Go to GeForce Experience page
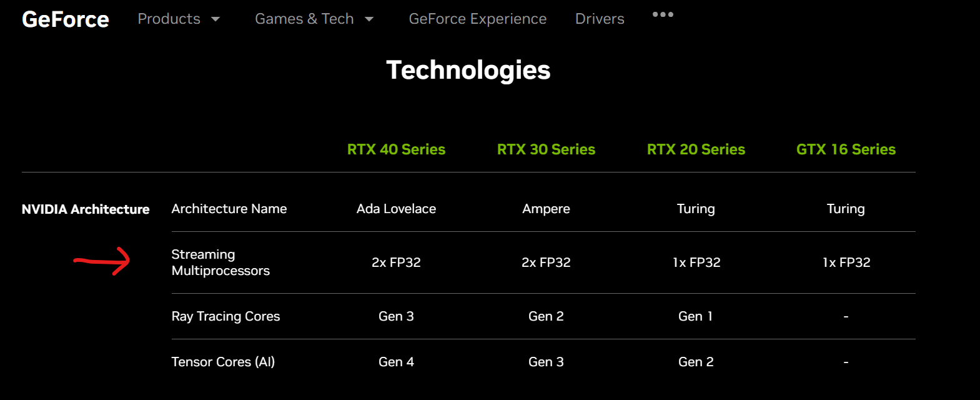Screen dimensions: 980x400 tap(477, 19)
